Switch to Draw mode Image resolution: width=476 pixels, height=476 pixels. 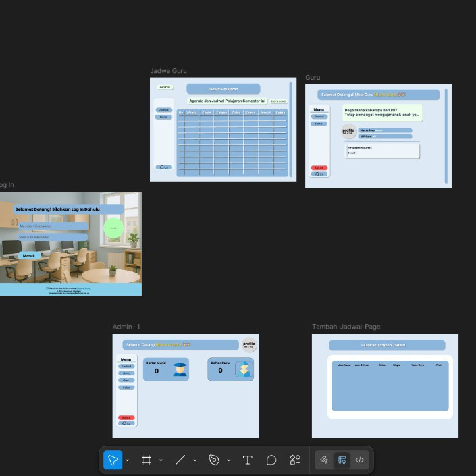324,460
